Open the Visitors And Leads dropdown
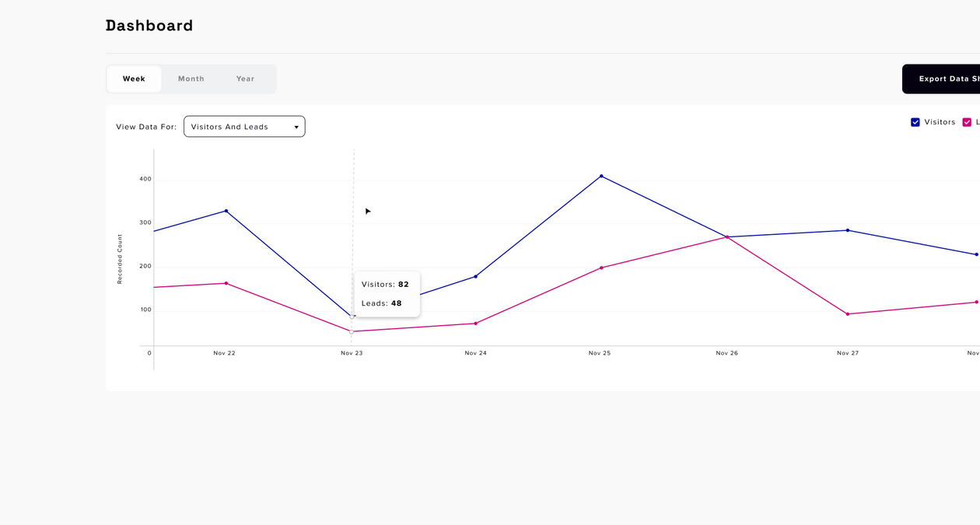 coord(243,126)
